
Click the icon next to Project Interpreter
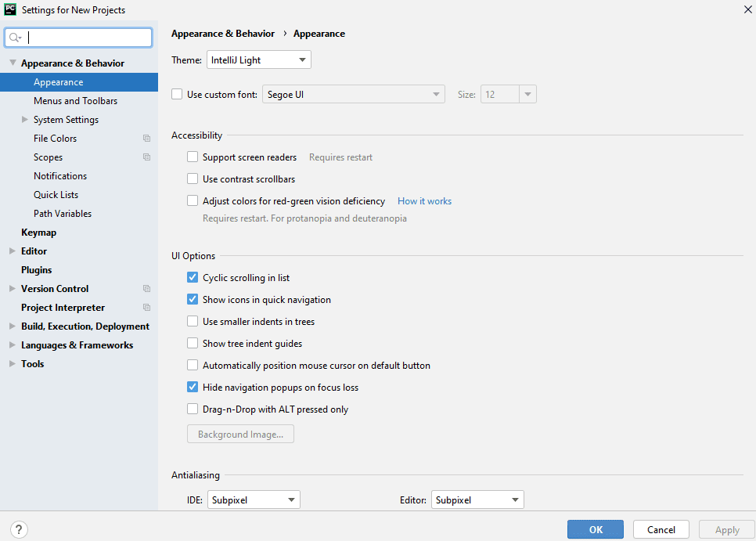[x=146, y=308]
